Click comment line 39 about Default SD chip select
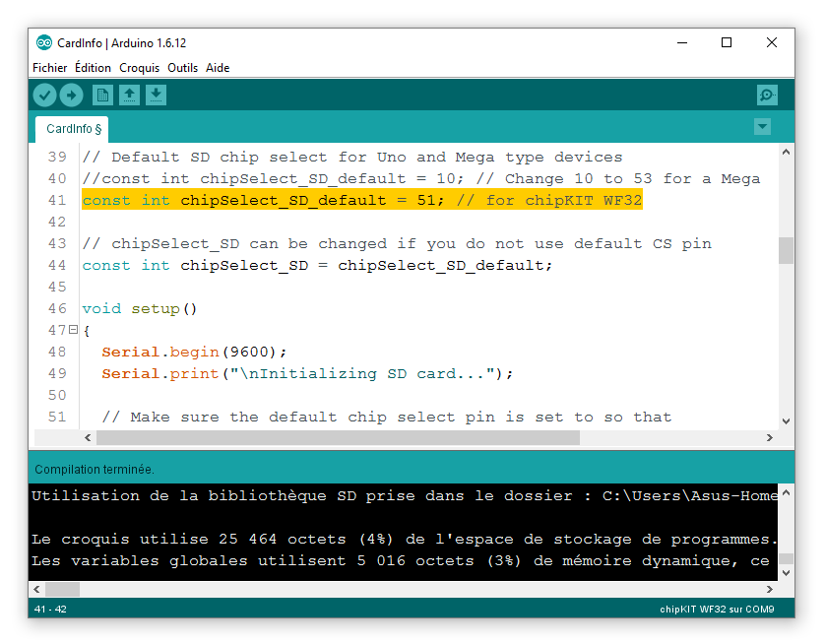825x644 pixels. pos(352,158)
